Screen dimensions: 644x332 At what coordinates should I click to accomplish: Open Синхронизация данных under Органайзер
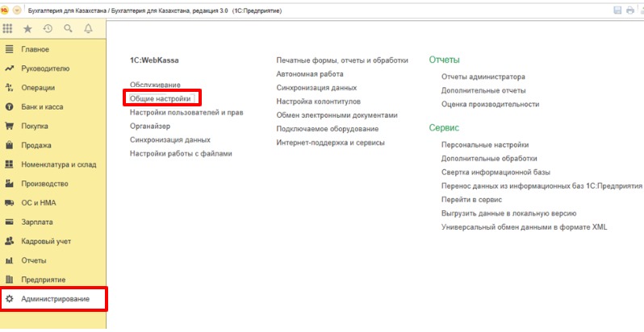tap(170, 139)
